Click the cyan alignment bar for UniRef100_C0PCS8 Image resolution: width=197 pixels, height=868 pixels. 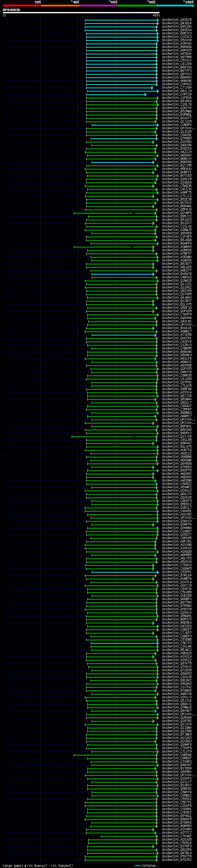(x=117, y=95)
